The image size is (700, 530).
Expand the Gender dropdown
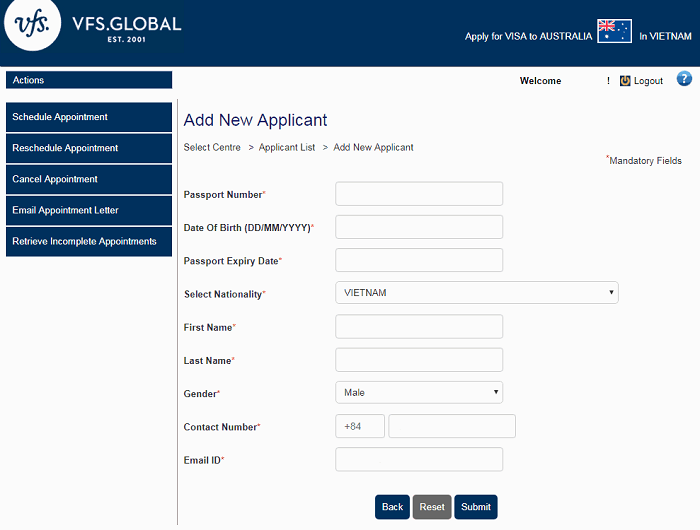(x=418, y=393)
